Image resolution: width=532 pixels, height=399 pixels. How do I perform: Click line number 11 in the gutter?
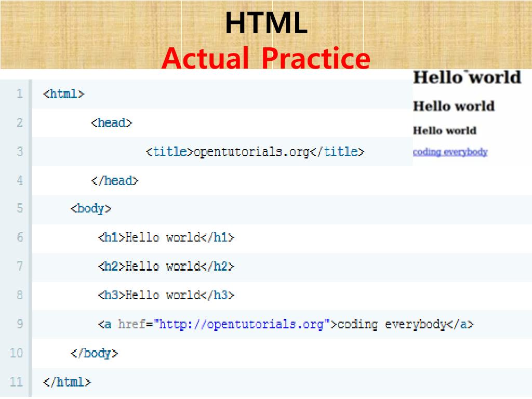coord(16,382)
